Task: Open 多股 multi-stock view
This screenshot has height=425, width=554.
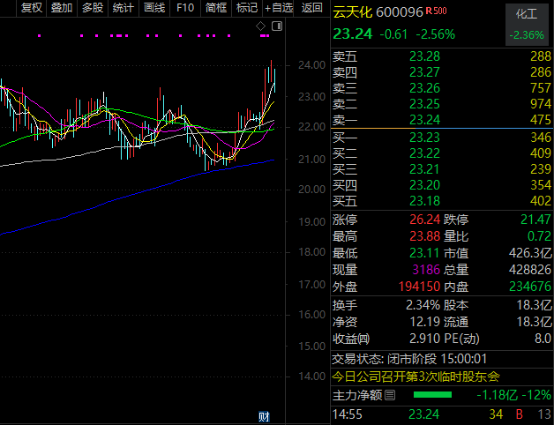Action: pos(93,8)
